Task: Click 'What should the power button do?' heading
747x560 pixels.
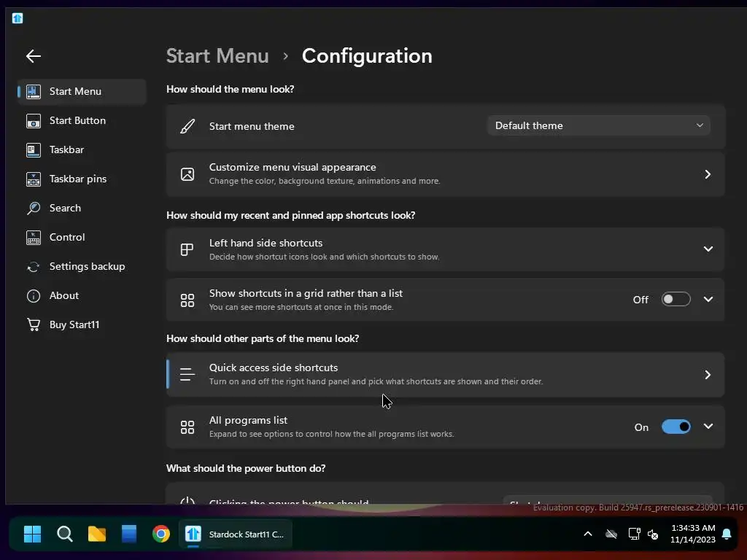Action: [x=246, y=469]
